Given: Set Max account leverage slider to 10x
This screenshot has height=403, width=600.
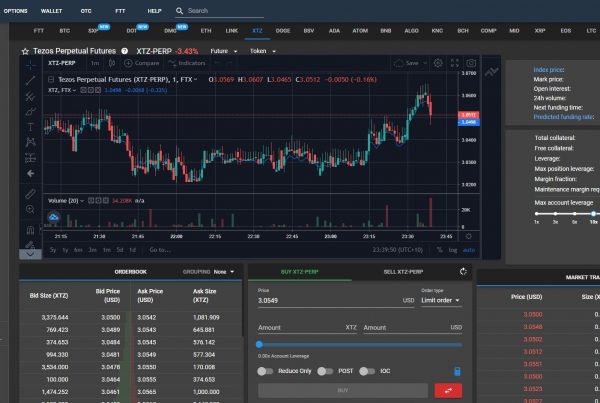Looking at the screenshot, I should pos(593,214).
